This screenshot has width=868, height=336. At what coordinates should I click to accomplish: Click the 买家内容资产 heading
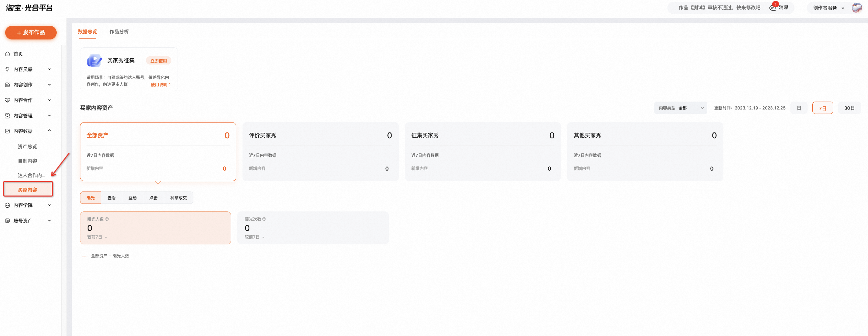point(97,108)
